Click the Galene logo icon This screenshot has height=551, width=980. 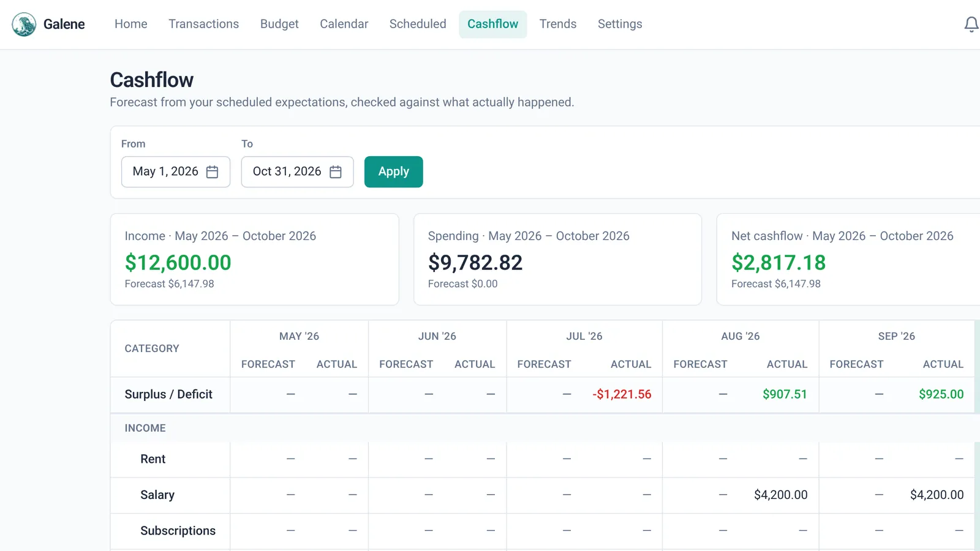[x=24, y=24]
